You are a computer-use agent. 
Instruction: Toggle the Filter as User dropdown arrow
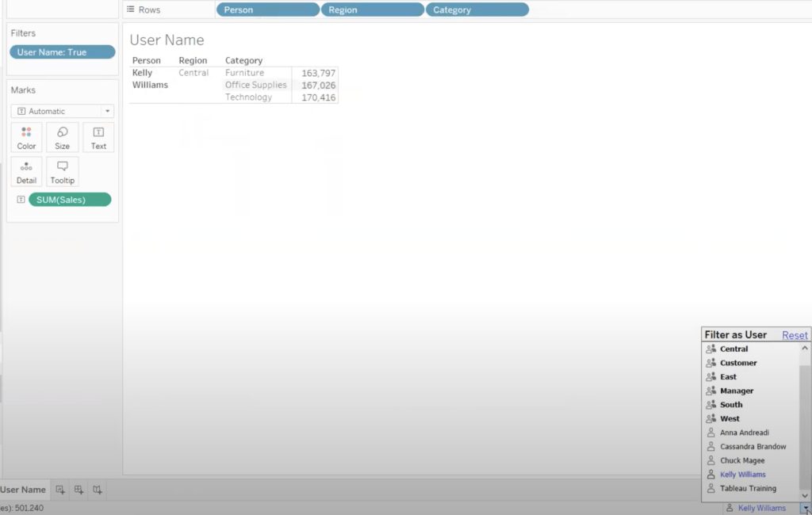pos(805,509)
